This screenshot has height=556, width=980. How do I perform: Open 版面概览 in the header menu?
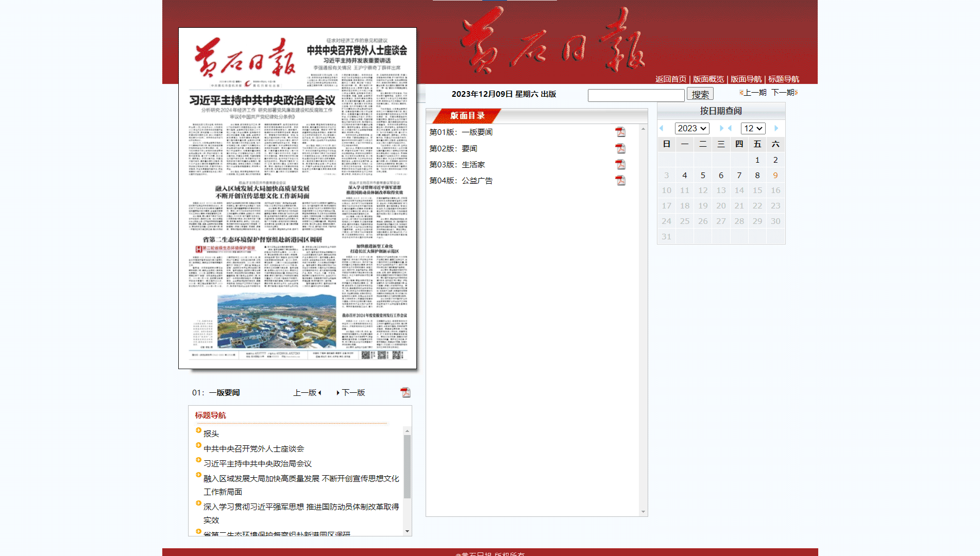pos(708,79)
